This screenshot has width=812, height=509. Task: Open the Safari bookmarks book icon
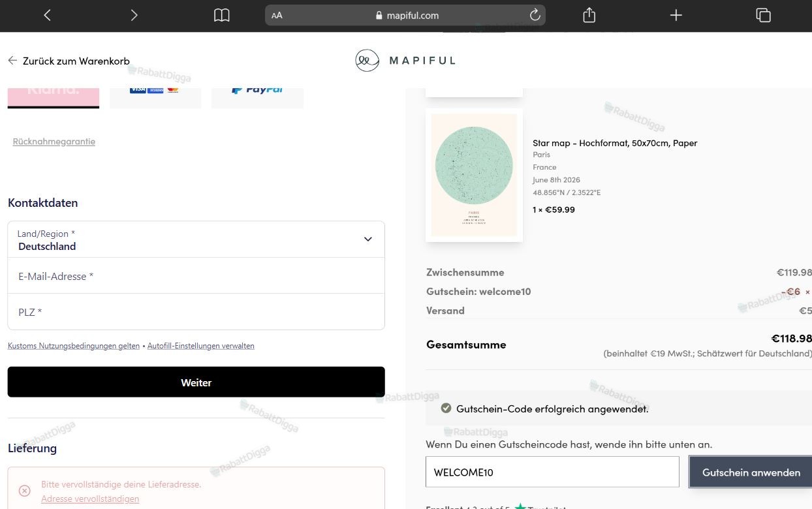point(222,15)
